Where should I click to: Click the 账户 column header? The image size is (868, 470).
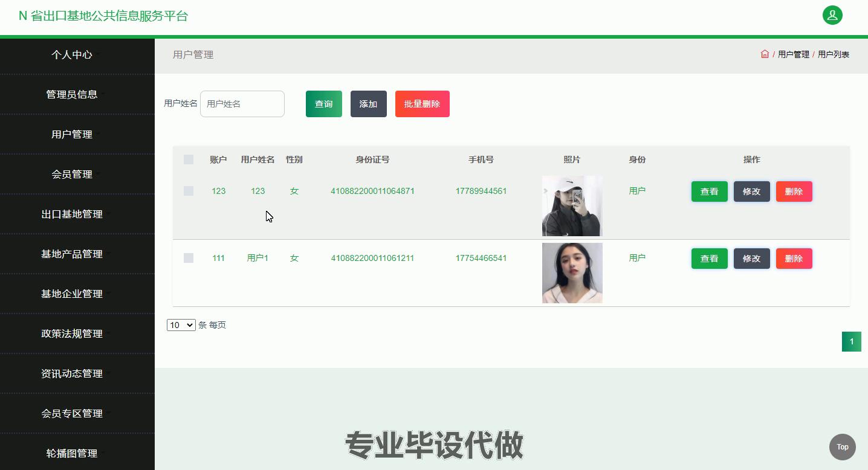point(218,159)
